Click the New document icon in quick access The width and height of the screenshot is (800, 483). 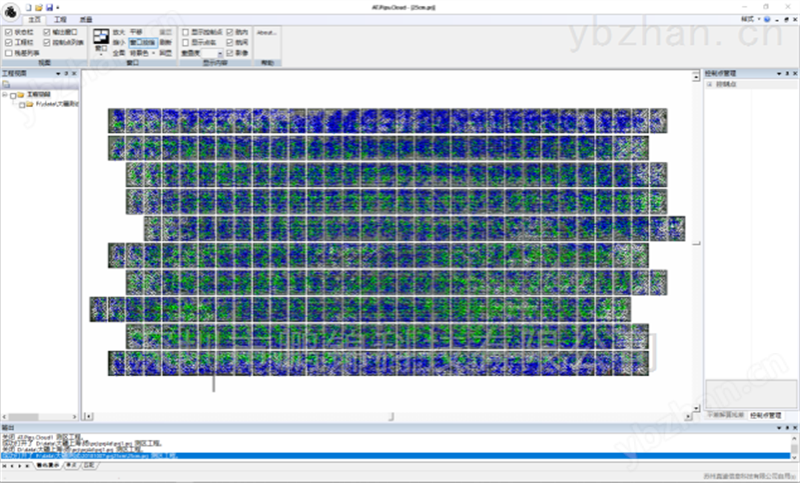click(29, 7)
